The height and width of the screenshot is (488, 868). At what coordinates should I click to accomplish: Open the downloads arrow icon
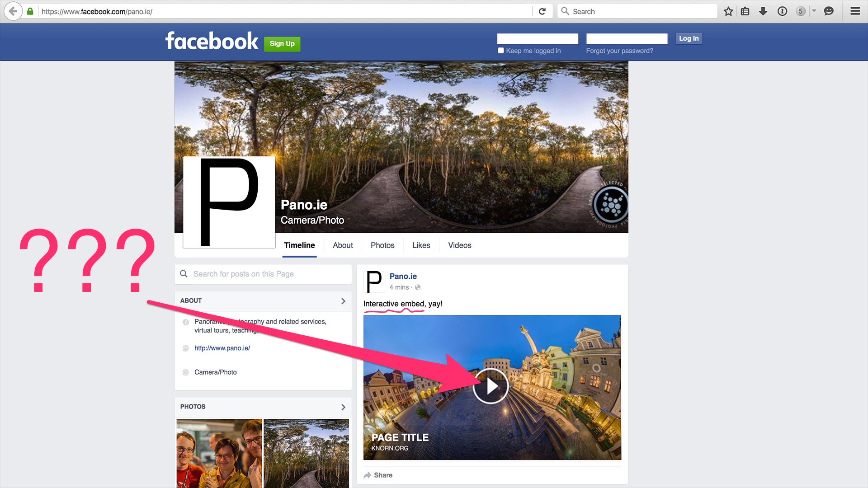763,11
